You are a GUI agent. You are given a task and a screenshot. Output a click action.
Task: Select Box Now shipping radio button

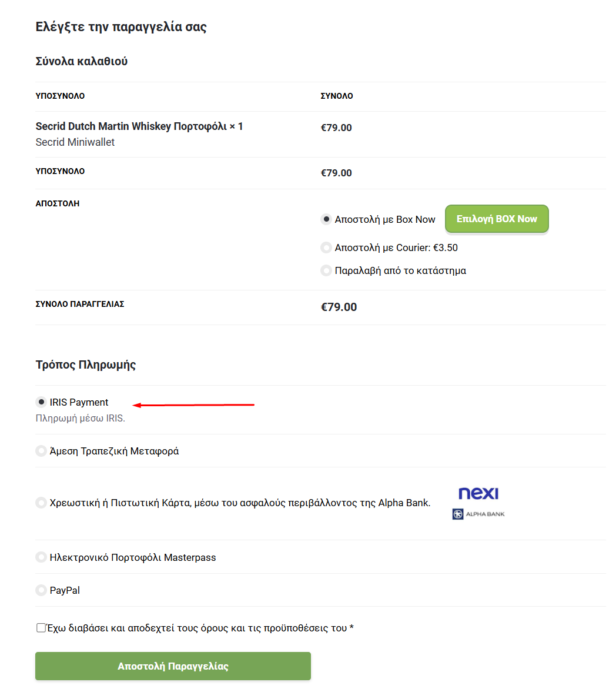tap(326, 219)
